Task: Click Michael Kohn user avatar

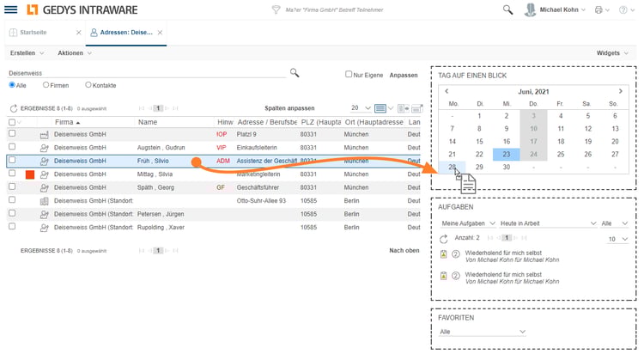Action: pyautogui.click(x=531, y=9)
